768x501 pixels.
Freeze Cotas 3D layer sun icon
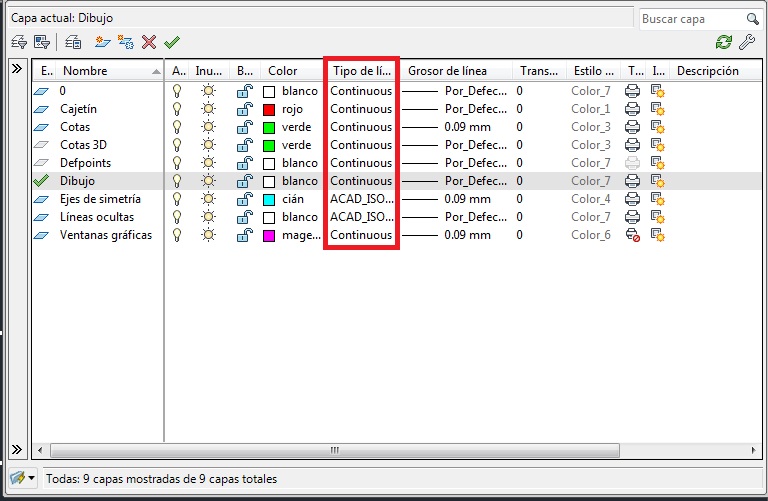pos(209,145)
